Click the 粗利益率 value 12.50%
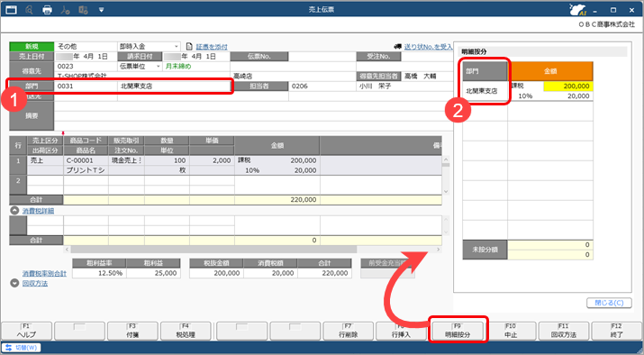Image resolution: width=644 pixels, height=355 pixels. pyautogui.click(x=99, y=273)
